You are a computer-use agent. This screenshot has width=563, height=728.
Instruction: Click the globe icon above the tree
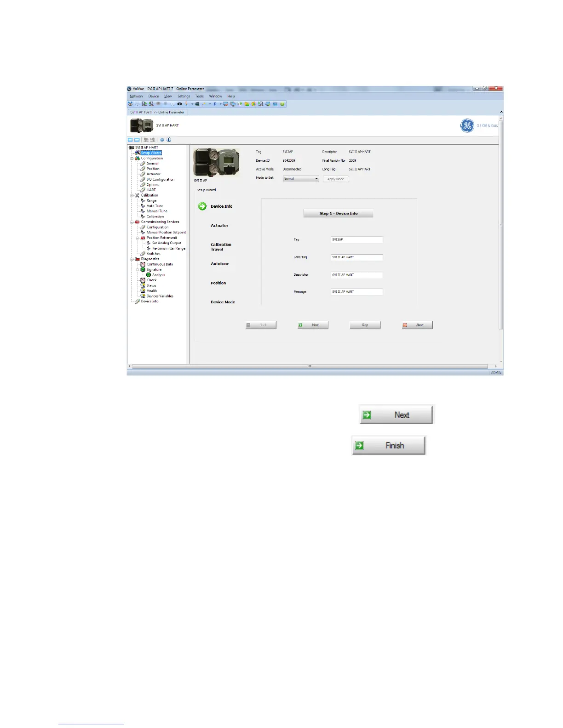tap(162, 140)
